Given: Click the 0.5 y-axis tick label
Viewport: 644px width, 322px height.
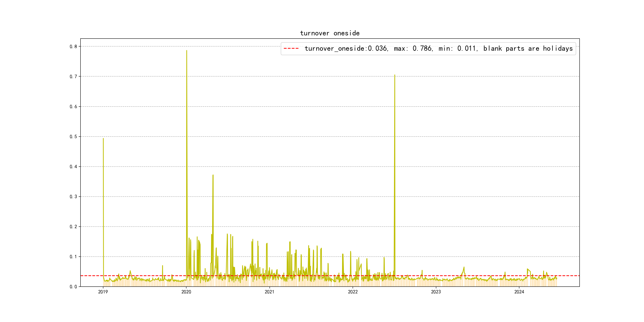Looking at the screenshot, I should [x=73, y=137].
